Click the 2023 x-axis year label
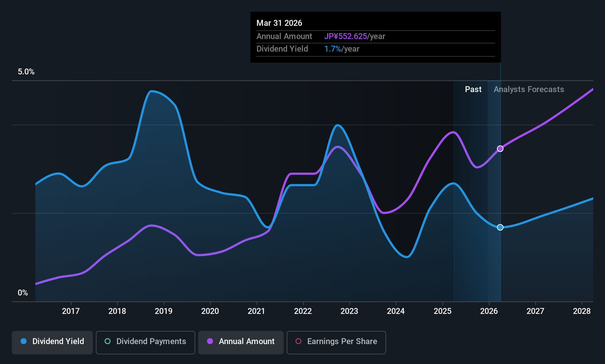This screenshot has height=364, width=605. coord(349,311)
